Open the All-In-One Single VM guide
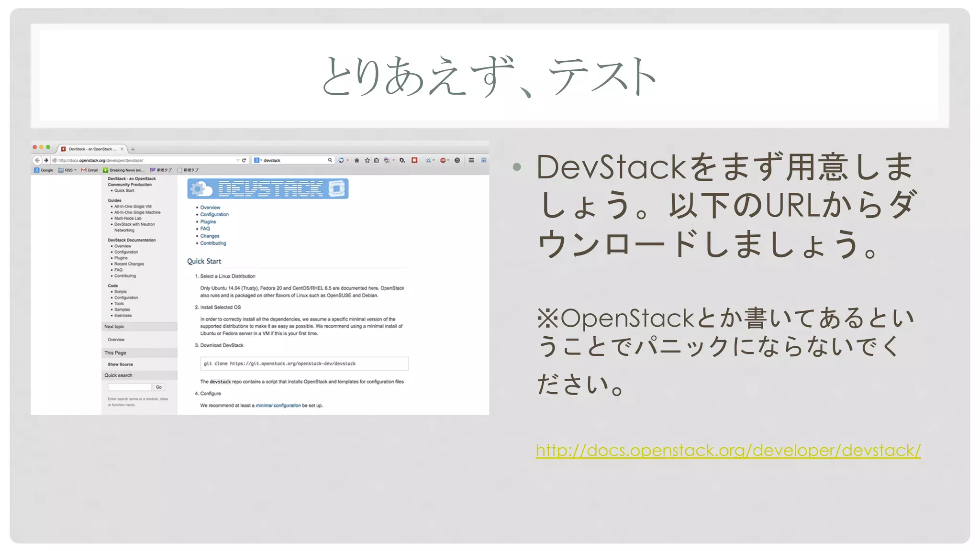This screenshot has height=551, width=980. tap(133, 206)
